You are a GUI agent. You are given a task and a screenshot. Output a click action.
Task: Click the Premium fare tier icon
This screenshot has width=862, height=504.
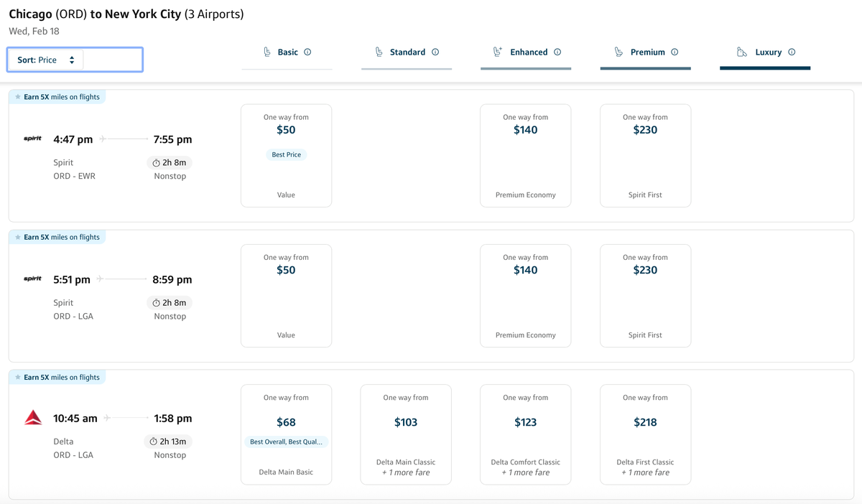tap(618, 52)
